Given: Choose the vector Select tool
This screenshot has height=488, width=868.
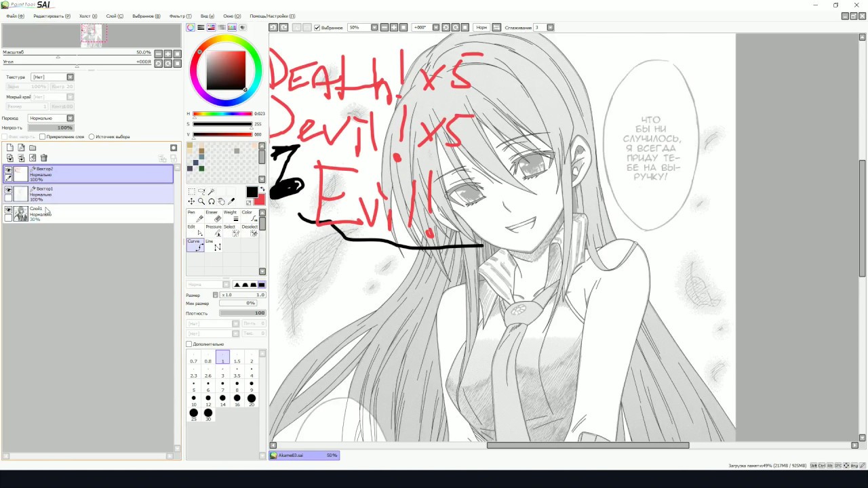Looking at the screenshot, I should pyautogui.click(x=232, y=230).
